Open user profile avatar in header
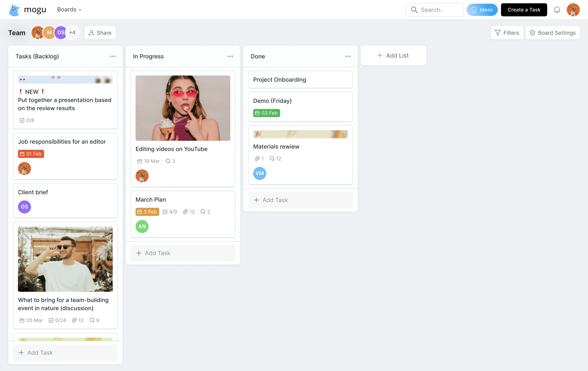The image size is (588, 371). [x=573, y=10]
